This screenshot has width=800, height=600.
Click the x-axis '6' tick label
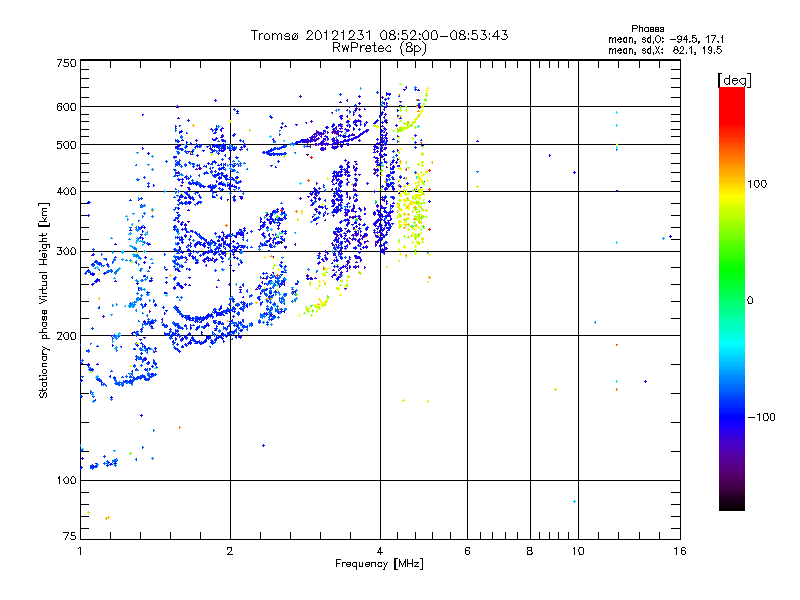point(467,551)
